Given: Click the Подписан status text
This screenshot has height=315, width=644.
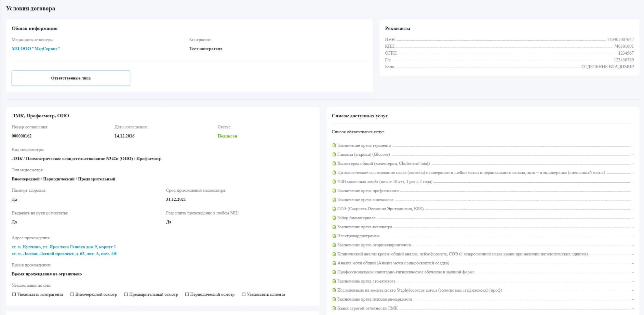Looking at the screenshot, I should coord(227,136).
